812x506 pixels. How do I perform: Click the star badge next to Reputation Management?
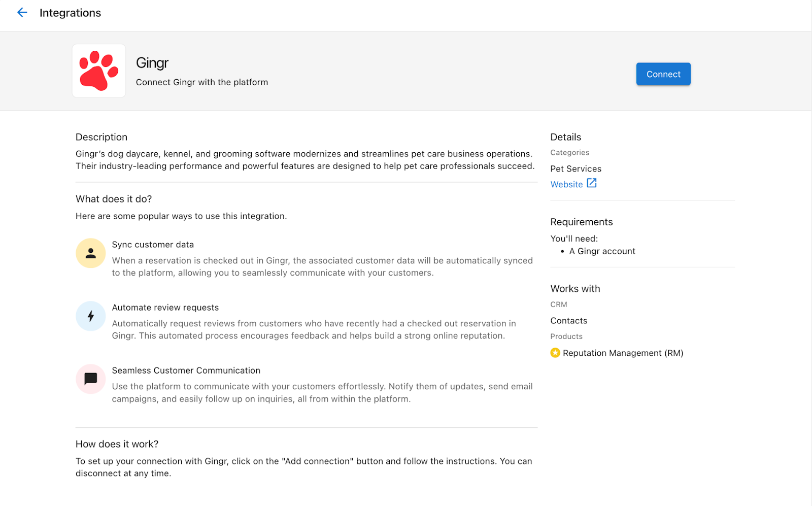coord(555,353)
